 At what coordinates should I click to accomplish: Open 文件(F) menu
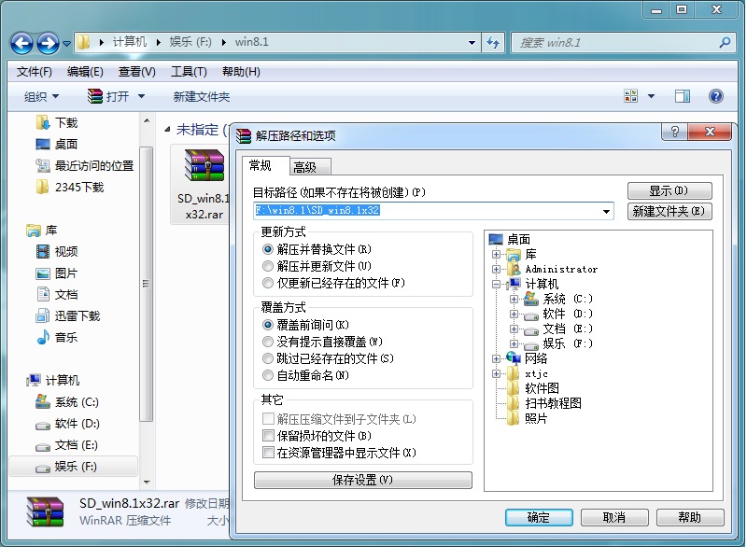(x=34, y=72)
